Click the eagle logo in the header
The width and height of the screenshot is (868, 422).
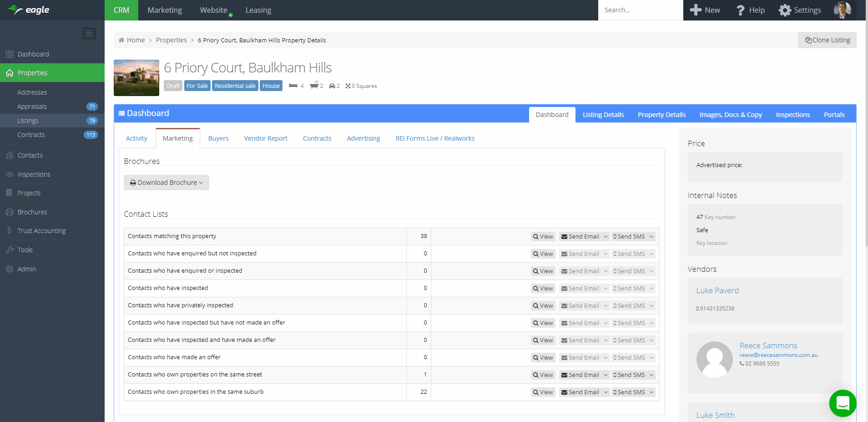[x=28, y=10]
